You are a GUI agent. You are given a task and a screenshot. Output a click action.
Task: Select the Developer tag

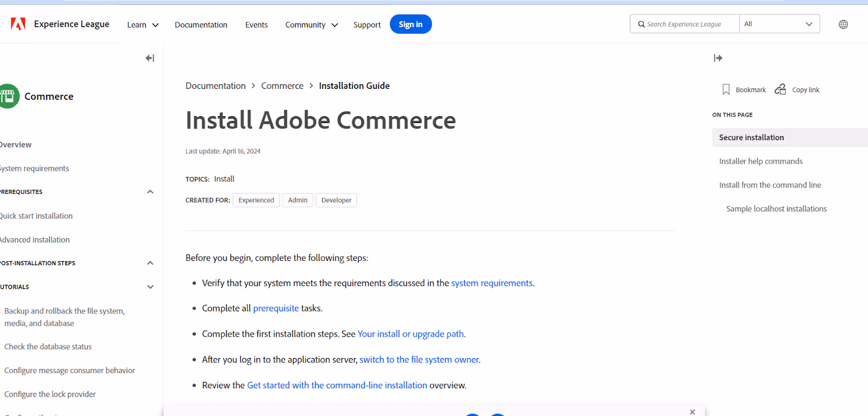(x=336, y=200)
